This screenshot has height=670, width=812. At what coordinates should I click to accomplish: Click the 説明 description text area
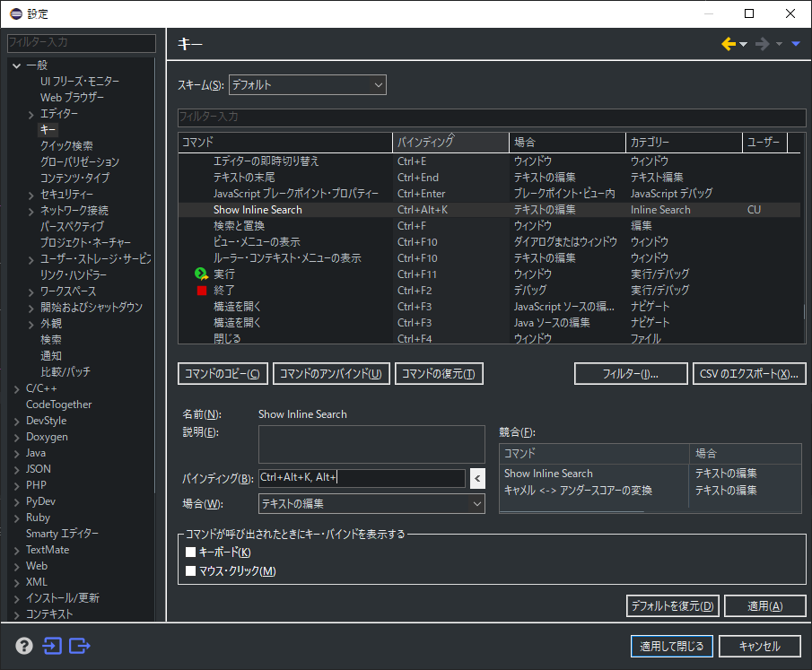(x=371, y=444)
